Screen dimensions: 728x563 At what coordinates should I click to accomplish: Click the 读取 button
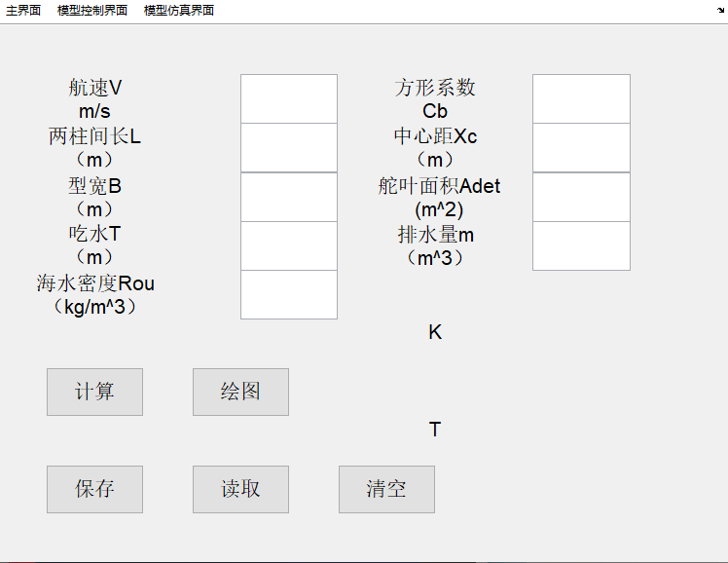240,489
